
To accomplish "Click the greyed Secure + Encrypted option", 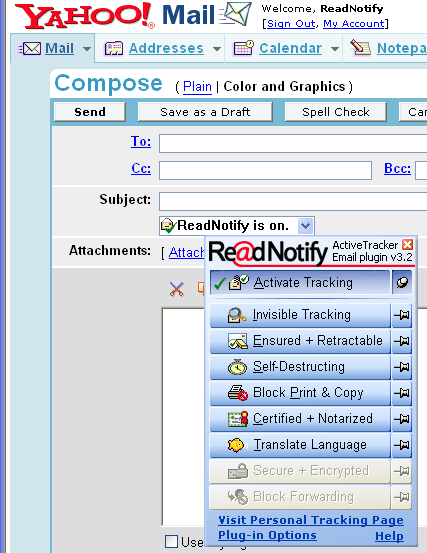I will 300,471.
